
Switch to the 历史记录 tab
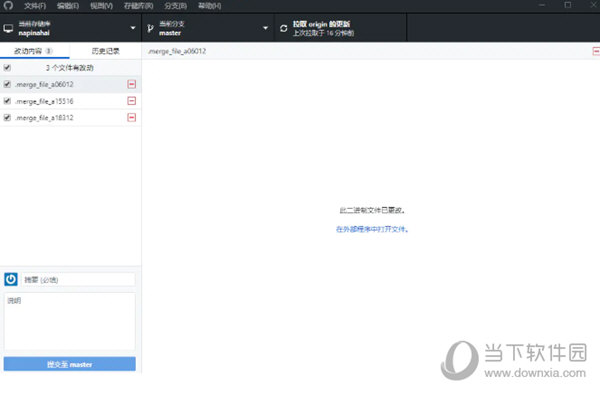pos(106,51)
